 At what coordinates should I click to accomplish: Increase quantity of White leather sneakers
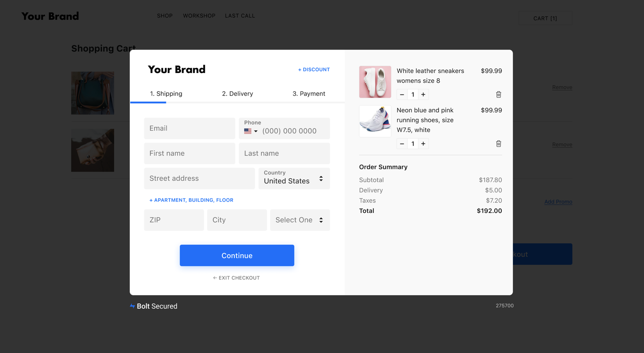coord(423,94)
